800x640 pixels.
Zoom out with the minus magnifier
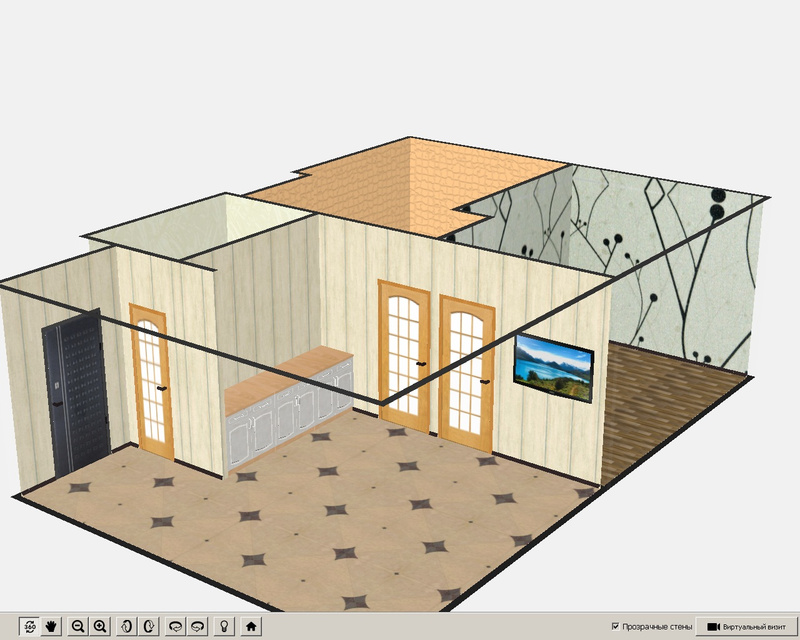(x=78, y=626)
